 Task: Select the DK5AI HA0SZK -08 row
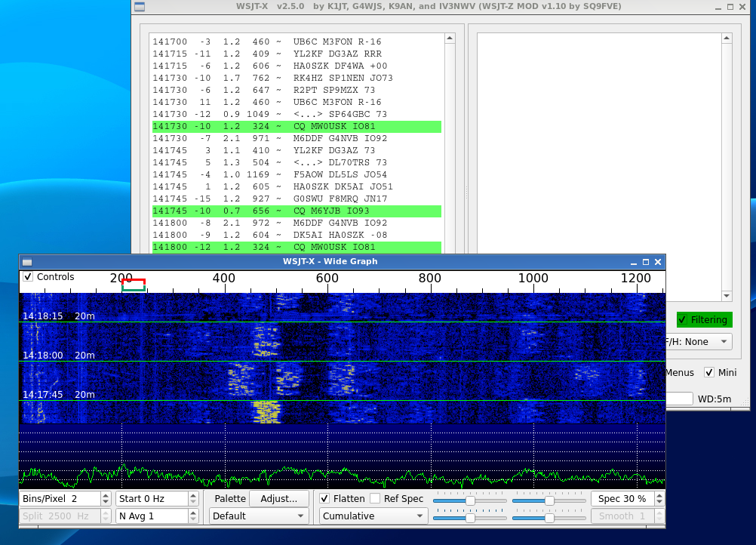297,235
